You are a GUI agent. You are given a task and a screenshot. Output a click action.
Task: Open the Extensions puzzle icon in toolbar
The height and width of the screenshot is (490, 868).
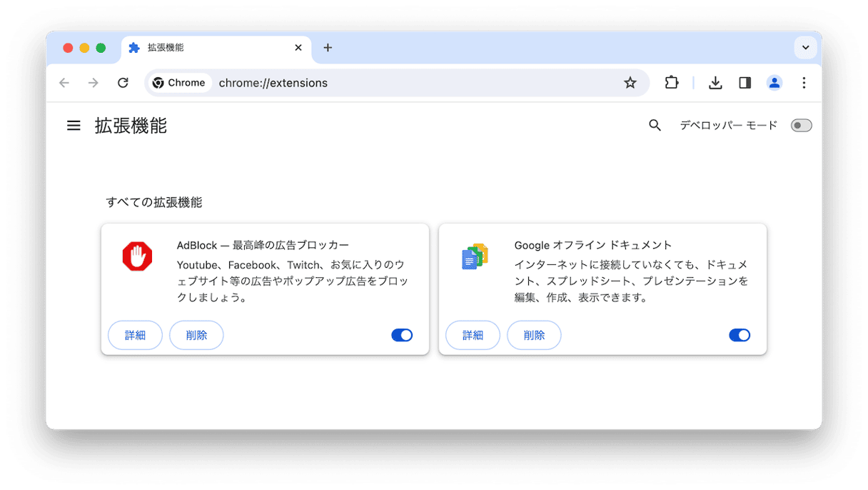click(671, 83)
